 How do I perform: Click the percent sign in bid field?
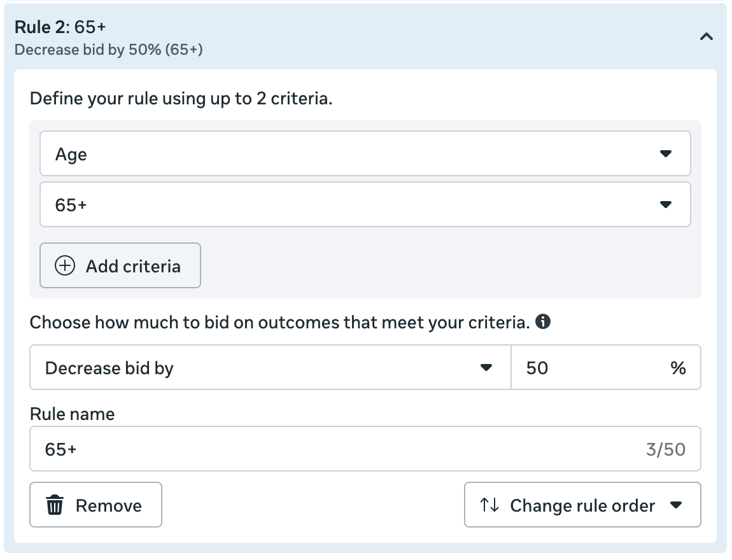[678, 368]
